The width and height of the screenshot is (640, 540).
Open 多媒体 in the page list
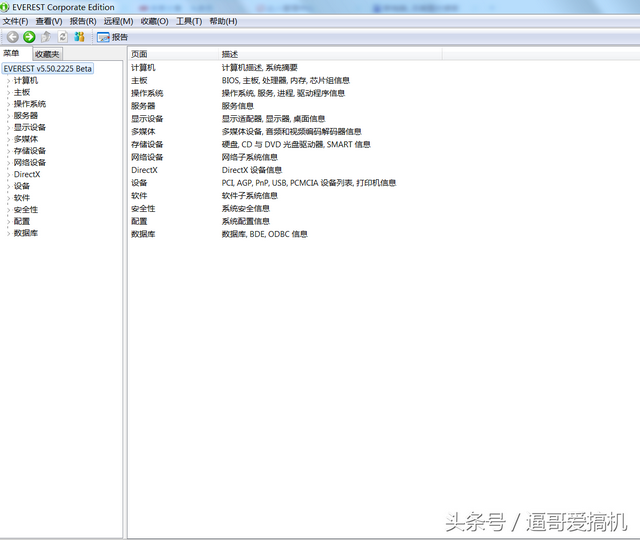(143, 131)
